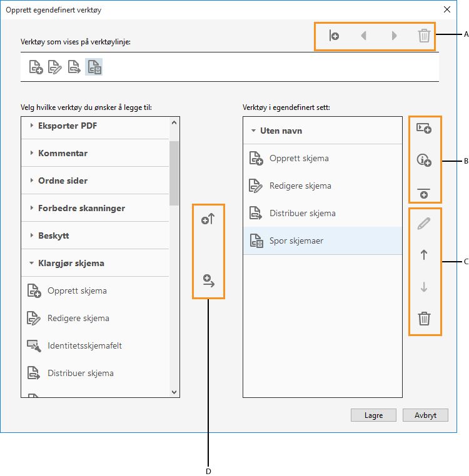Image resolution: width=469 pixels, height=476 pixels.
Task: Click the add section icon
Action: pyautogui.click(x=424, y=129)
